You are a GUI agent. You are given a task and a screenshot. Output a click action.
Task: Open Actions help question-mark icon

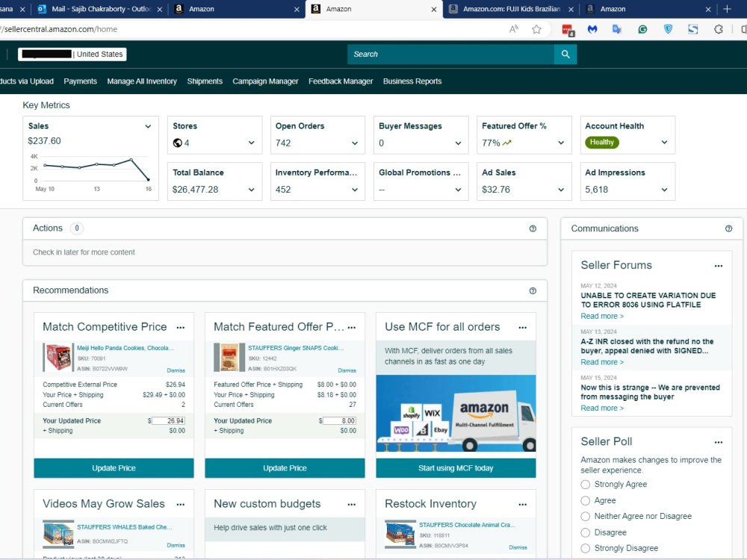point(533,228)
